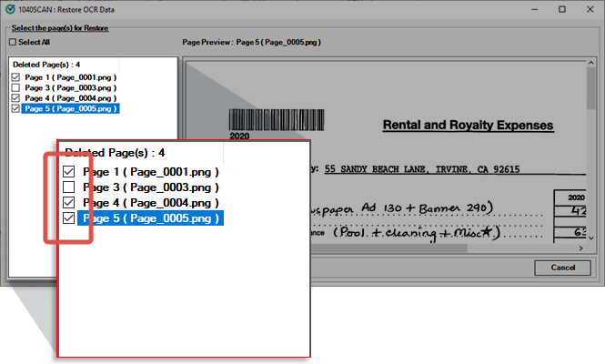The height and width of the screenshot is (364, 605).
Task: Close the Restore OCR Data dialog
Action: click(589, 8)
